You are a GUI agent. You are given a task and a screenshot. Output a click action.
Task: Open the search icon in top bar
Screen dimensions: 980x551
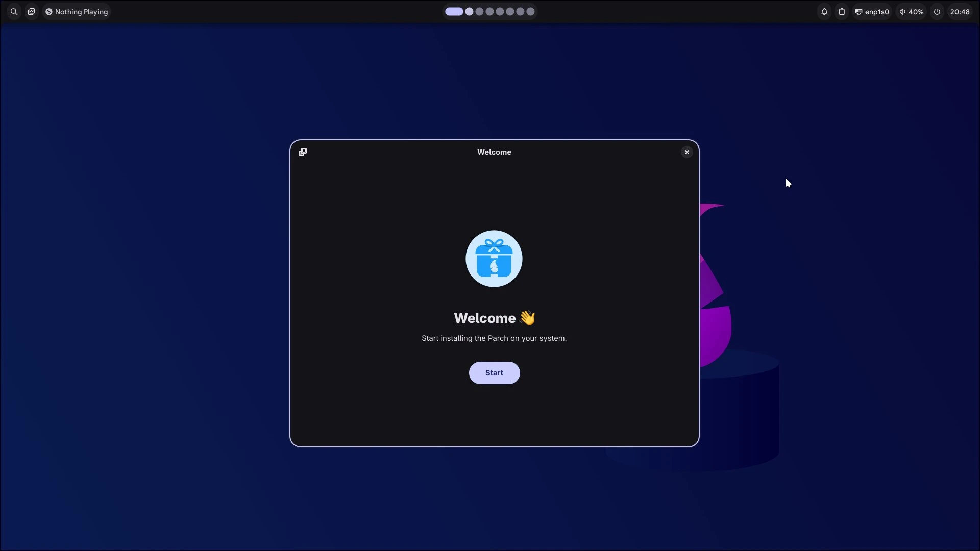click(14, 12)
